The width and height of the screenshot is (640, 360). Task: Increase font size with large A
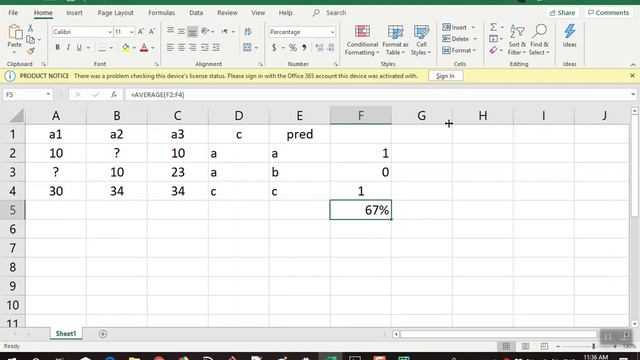coord(141,32)
